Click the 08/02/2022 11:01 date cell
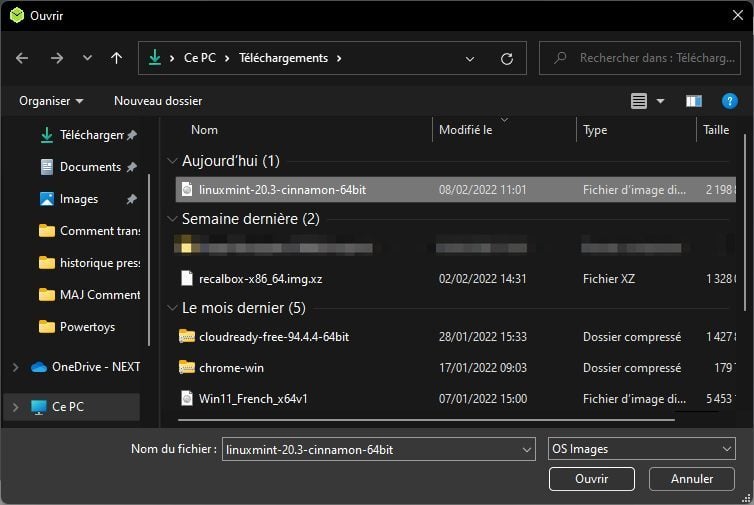The image size is (754, 505). (x=482, y=190)
